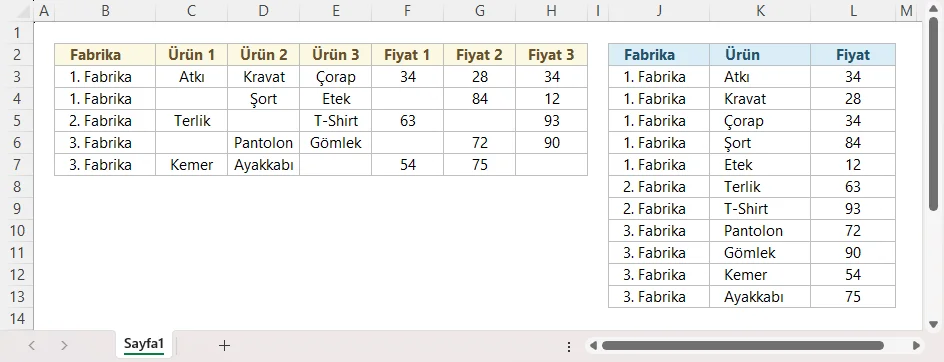Image resolution: width=944 pixels, height=362 pixels.
Task: Add a new sheet with the plus icon
Action: click(224, 346)
